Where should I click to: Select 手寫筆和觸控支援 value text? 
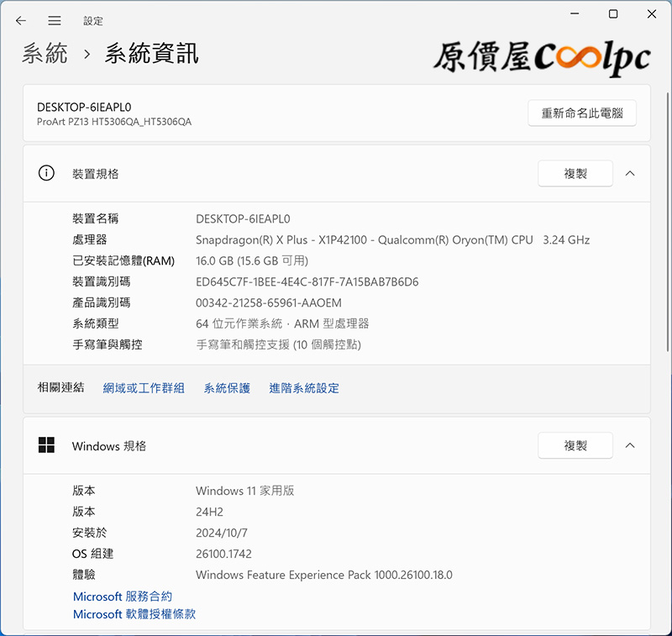pyautogui.click(x=278, y=344)
